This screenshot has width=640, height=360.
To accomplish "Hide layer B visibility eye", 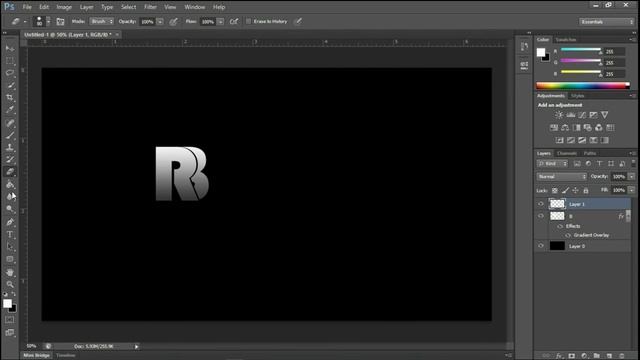I will [x=541, y=216].
